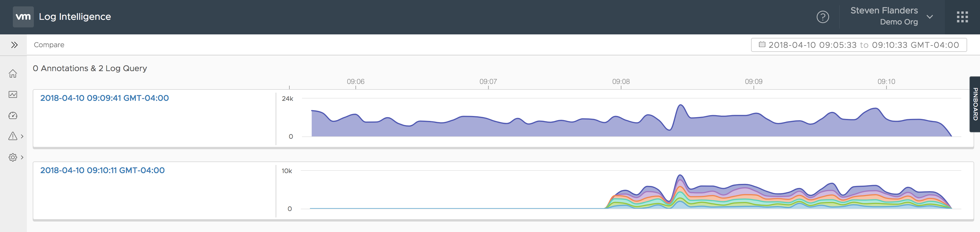Click the spike peak in purple chart
Viewport: 980px width, 232px height.
[680, 106]
